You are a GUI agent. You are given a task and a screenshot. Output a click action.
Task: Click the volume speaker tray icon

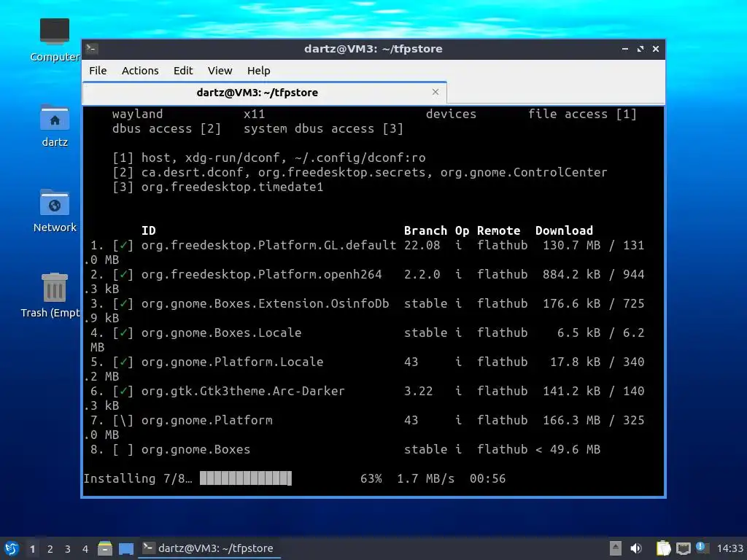click(x=635, y=548)
